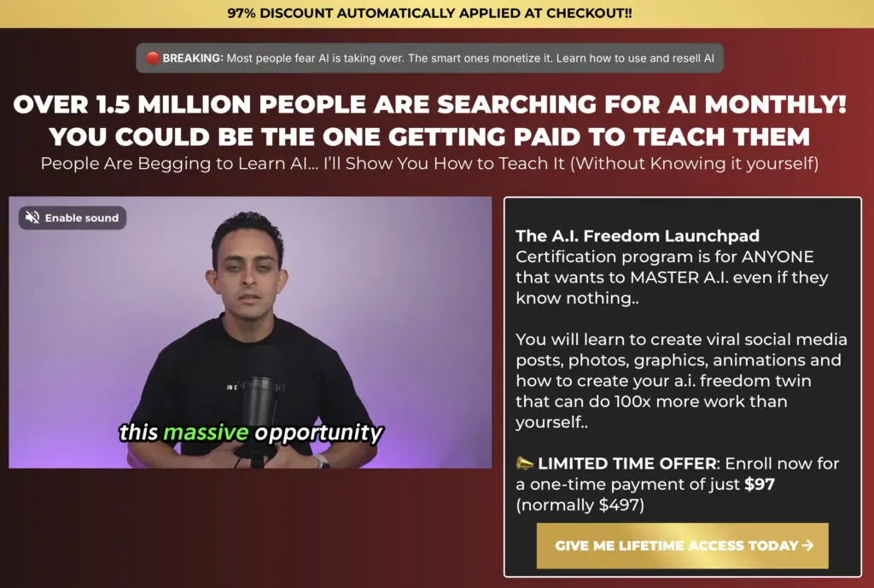The height and width of the screenshot is (588, 874).
Task: Click GIVE ME LIFETIME ACCESS TODAY text
Action: 677,545
